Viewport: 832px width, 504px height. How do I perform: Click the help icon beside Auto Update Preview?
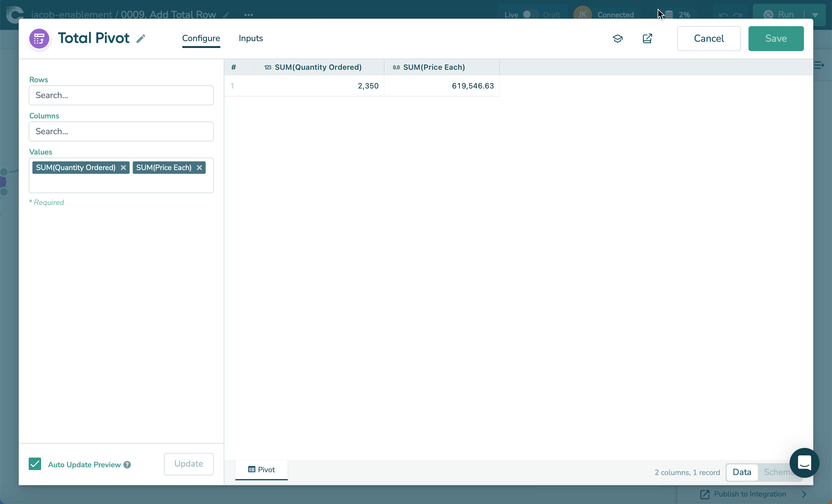127,464
